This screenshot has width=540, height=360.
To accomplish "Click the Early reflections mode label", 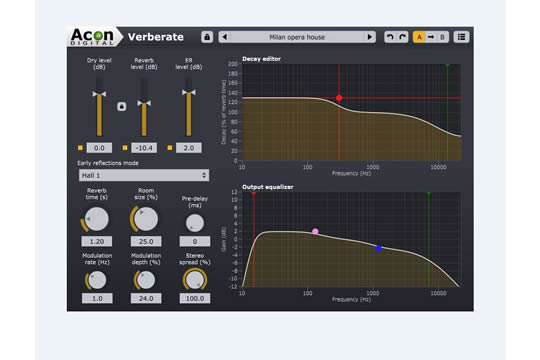I will point(108,163).
